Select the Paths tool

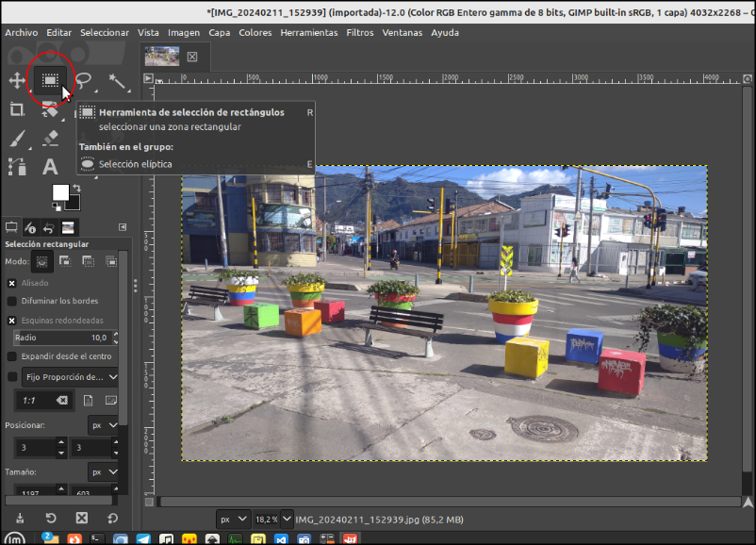click(17, 167)
